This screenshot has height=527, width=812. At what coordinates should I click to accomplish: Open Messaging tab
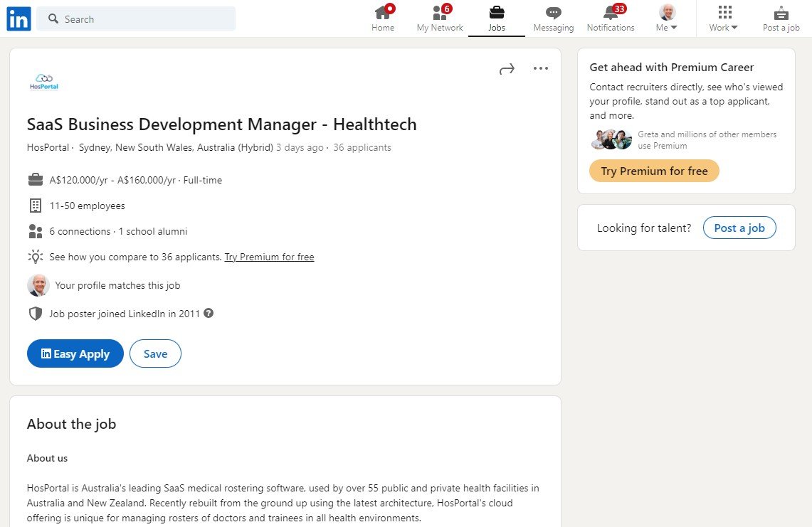pos(554,18)
